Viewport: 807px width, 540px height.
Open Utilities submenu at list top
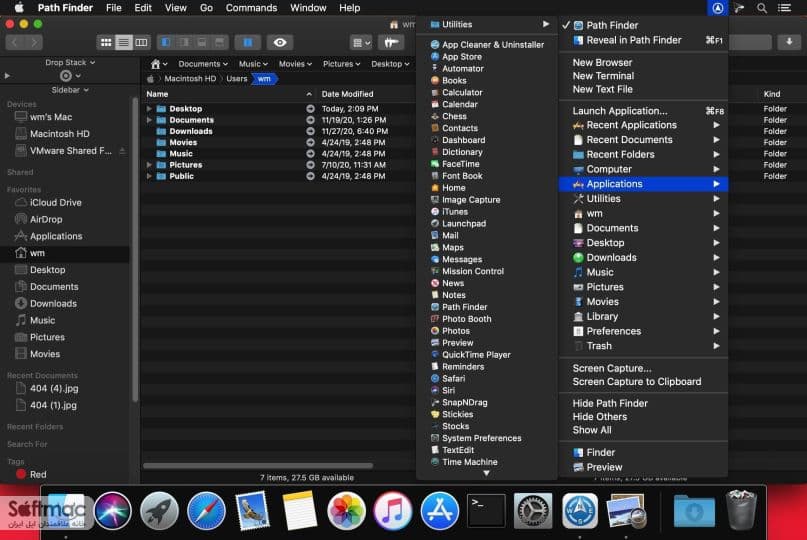(x=487, y=24)
